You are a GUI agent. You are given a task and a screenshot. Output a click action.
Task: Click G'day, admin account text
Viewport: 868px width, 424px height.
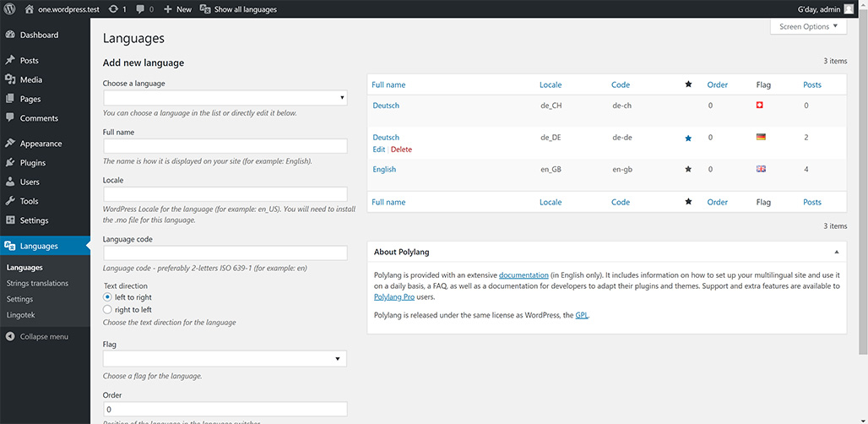[x=817, y=8]
